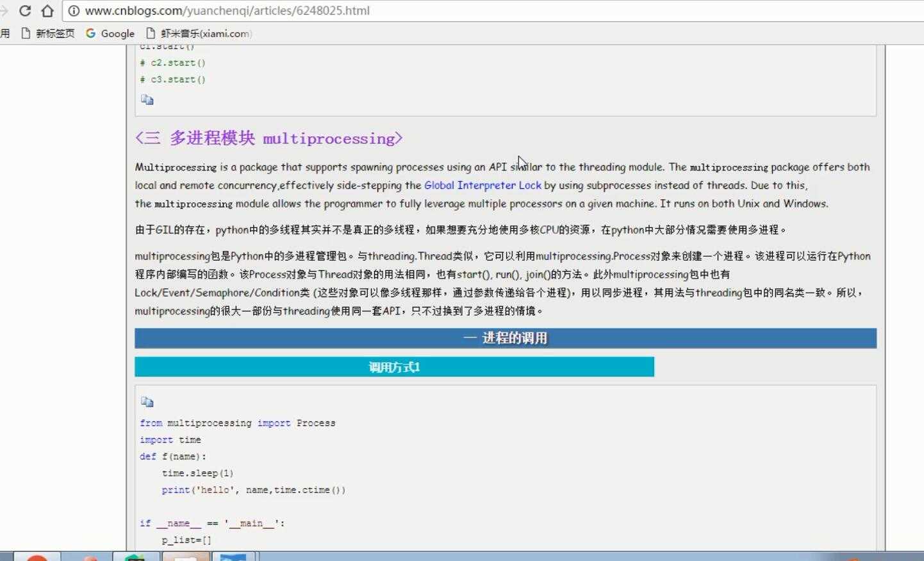The height and width of the screenshot is (561, 924).
Task: Click the '一 进程的调用' blue section banner
Action: pyautogui.click(x=506, y=338)
